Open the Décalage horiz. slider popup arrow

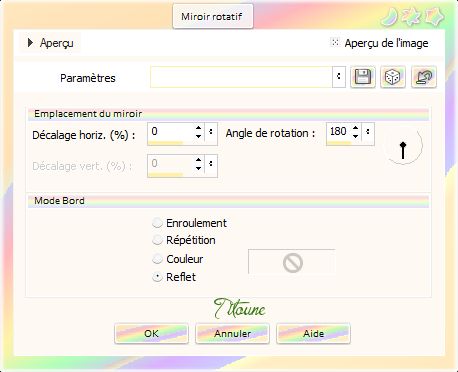pyautogui.click(x=211, y=132)
